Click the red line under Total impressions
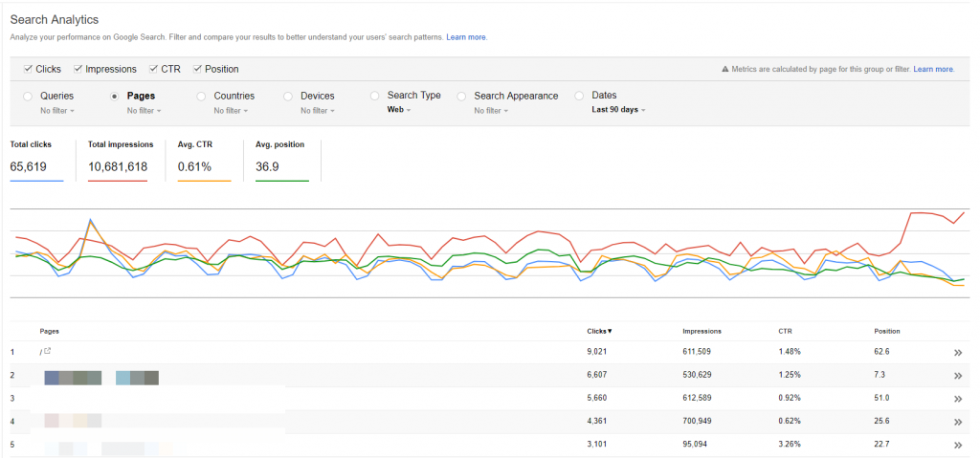The height and width of the screenshot is (458, 980). (118, 182)
